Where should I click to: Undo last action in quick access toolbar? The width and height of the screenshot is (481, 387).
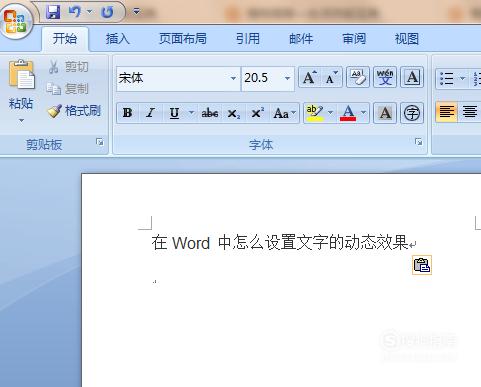(x=74, y=12)
